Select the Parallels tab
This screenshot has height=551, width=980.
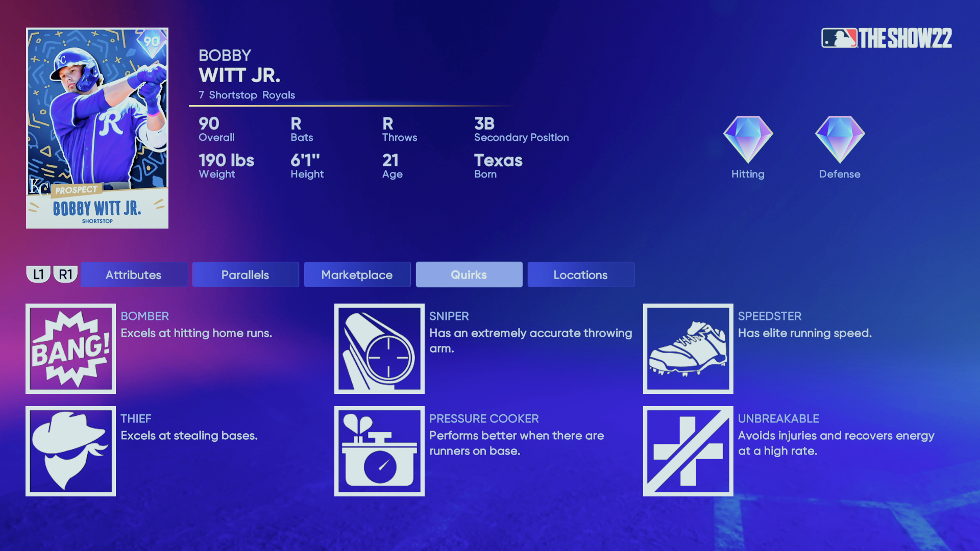[x=245, y=274]
